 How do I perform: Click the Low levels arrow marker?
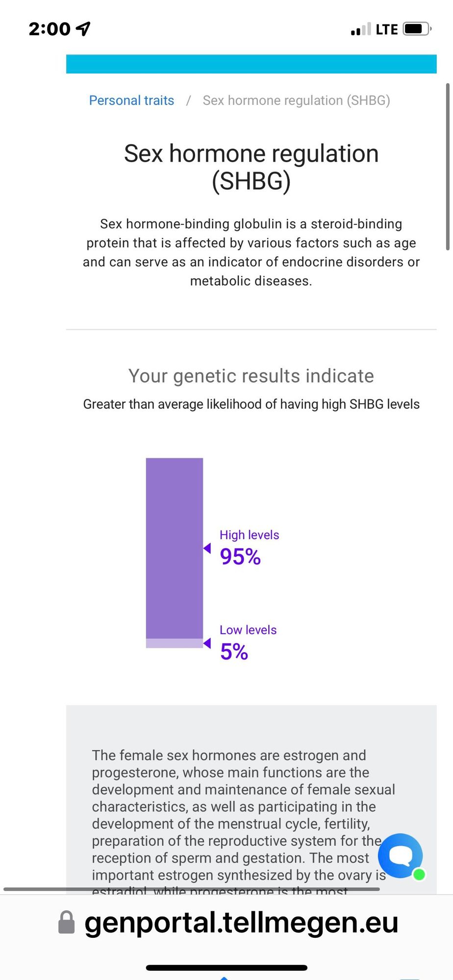207,643
